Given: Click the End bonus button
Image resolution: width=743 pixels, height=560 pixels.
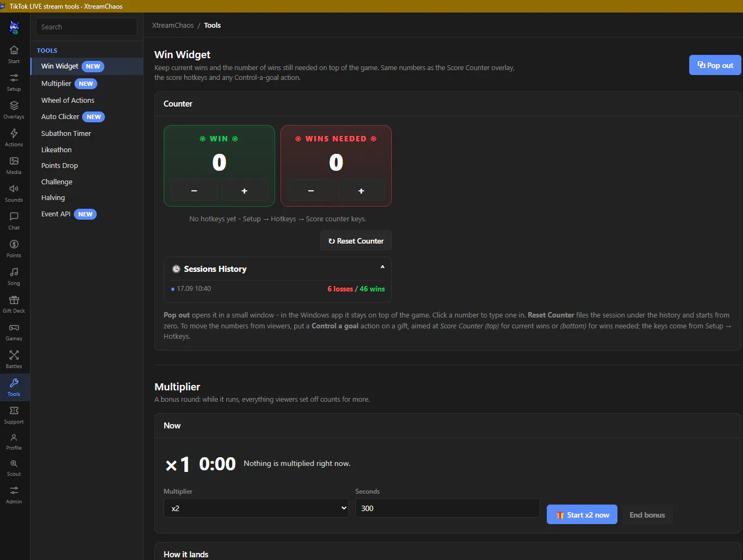Looking at the screenshot, I should [647, 515].
